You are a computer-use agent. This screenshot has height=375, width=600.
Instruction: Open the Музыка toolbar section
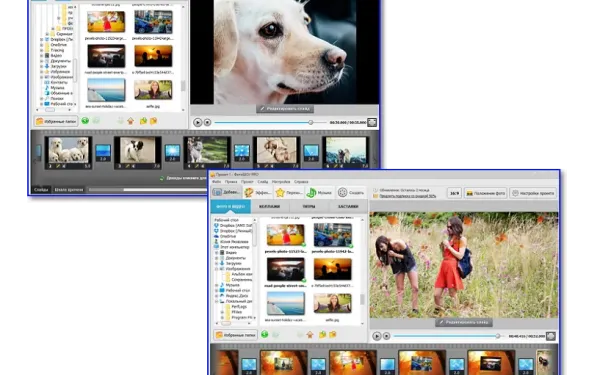point(319,192)
